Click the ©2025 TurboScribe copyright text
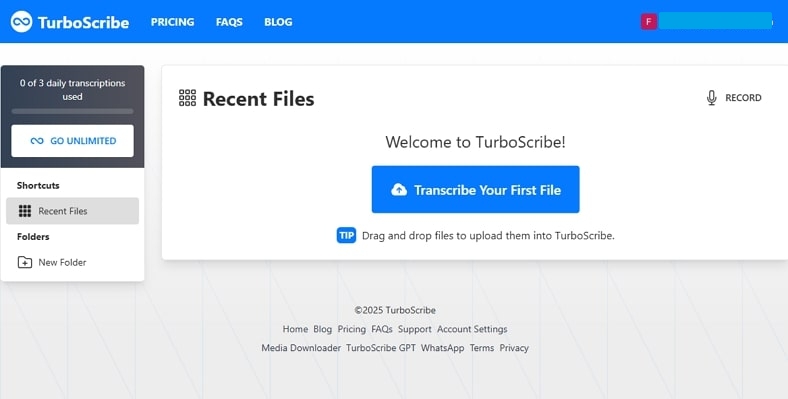Screen dimensions: 788x399 click(x=395, y=310)
